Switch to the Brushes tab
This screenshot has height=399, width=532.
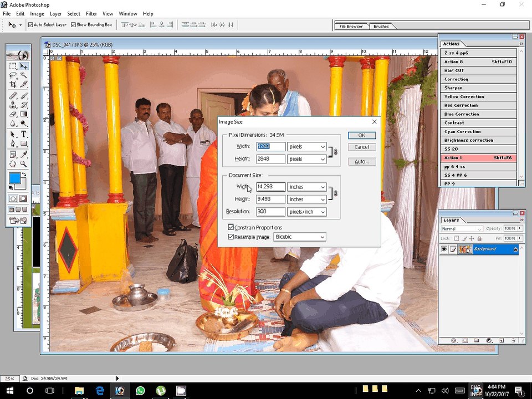tap(381, 26)
